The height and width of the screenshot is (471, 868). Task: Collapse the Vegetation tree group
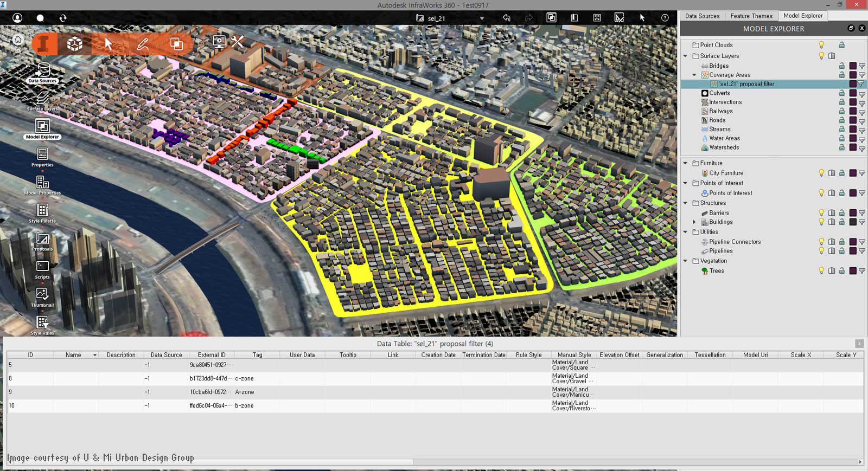pos(685,261)
